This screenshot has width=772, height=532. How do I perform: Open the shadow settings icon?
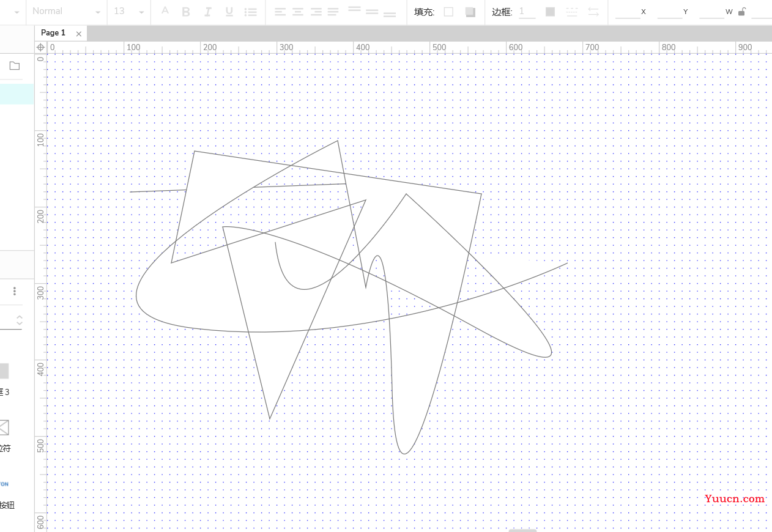470,12
